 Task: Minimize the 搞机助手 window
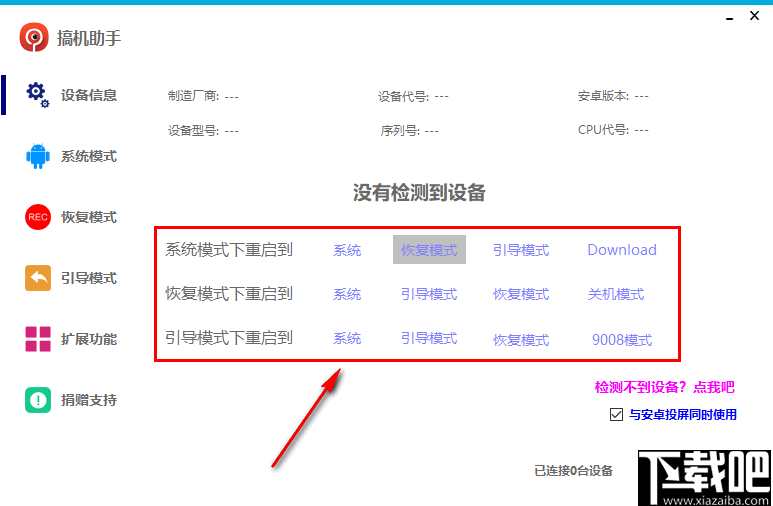[730, 17]
